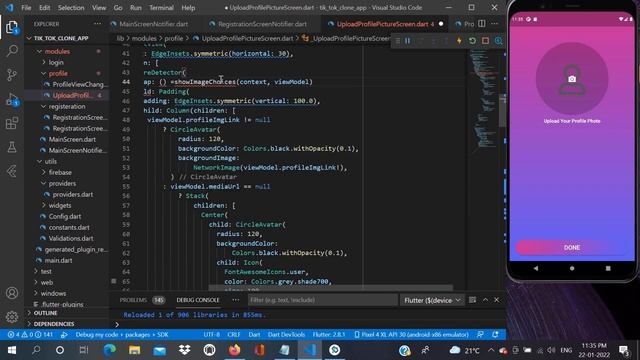The image size is (640, 360).
Task: Click the Dart language mode indicator
Action: pos(254,335)
